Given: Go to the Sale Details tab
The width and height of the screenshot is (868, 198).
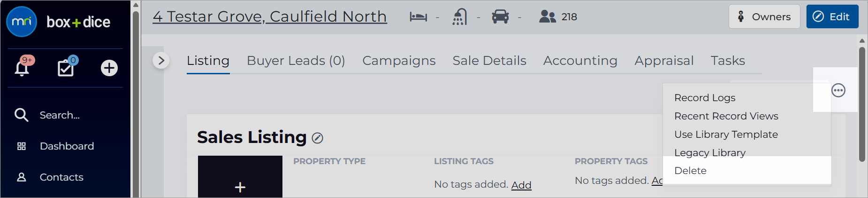Looking at the screenshot, I should click(489, 61).
